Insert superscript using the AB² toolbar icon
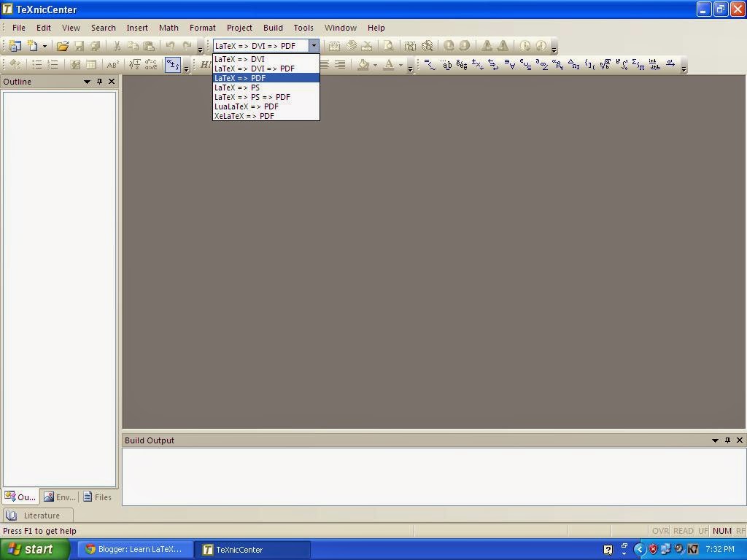The image size is (747, 560). coord(112,65)
